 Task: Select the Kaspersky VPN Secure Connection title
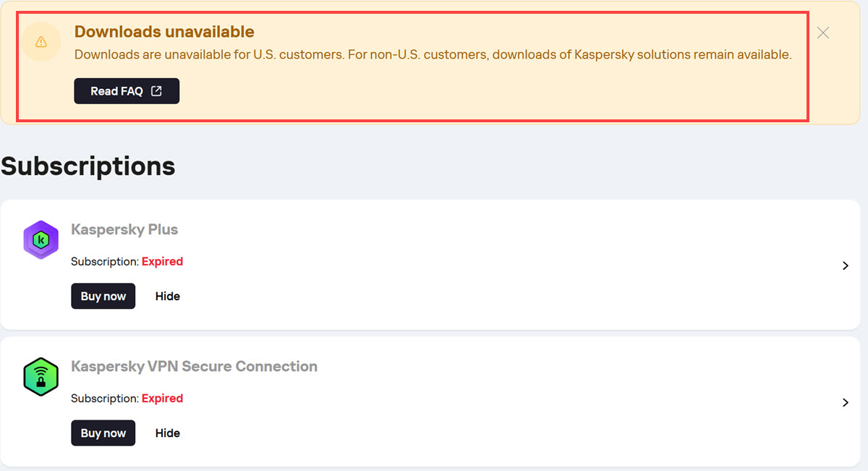(x=194, y=366)
